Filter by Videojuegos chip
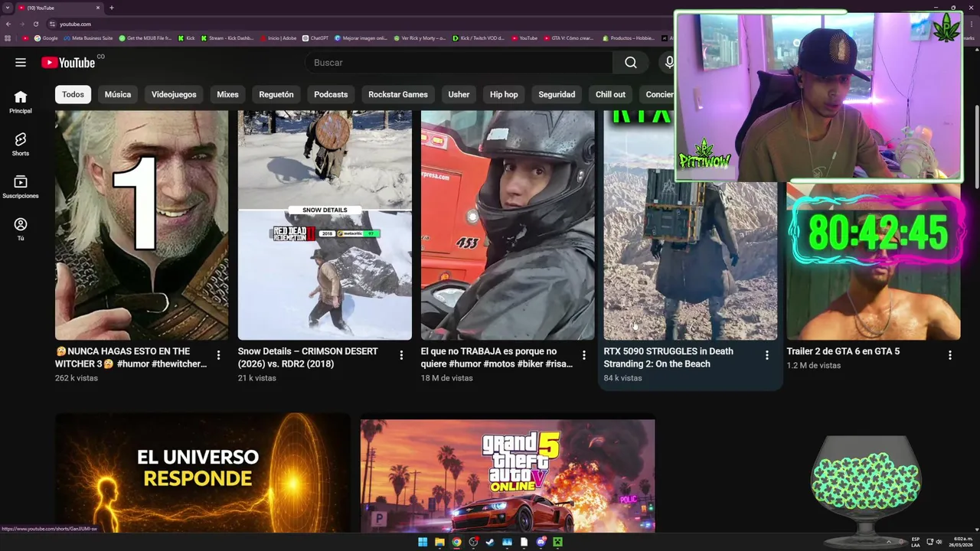 pyautogui.click(x=174, y=94)
